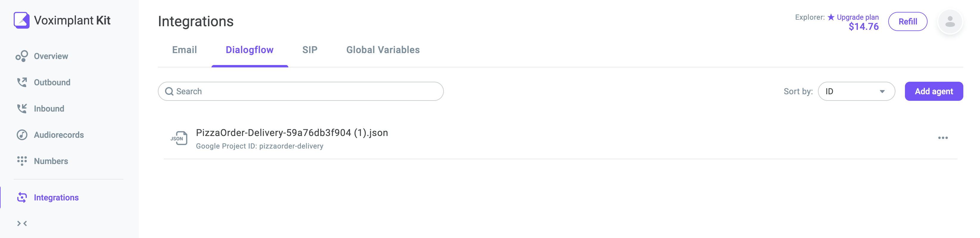This screenshot has width=980, height=238.
Task: Click the JSON file icon
Action: 179,138
